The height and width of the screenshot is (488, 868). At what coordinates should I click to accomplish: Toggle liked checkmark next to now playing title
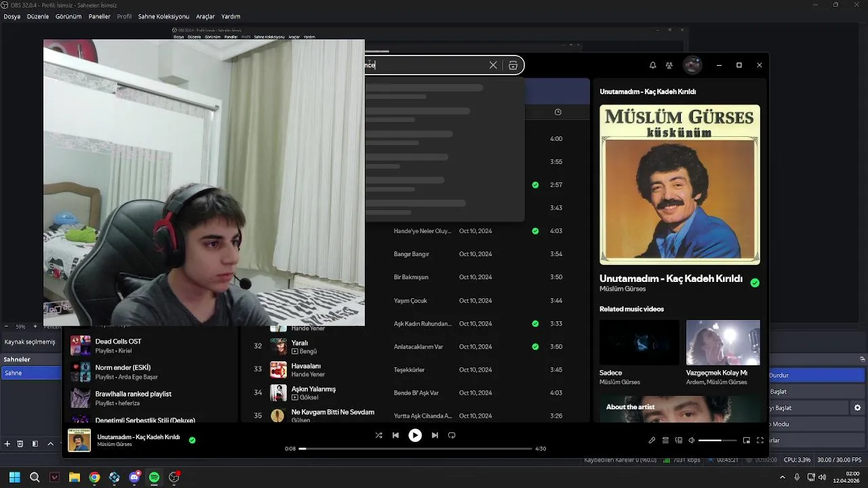click(192, 440)
